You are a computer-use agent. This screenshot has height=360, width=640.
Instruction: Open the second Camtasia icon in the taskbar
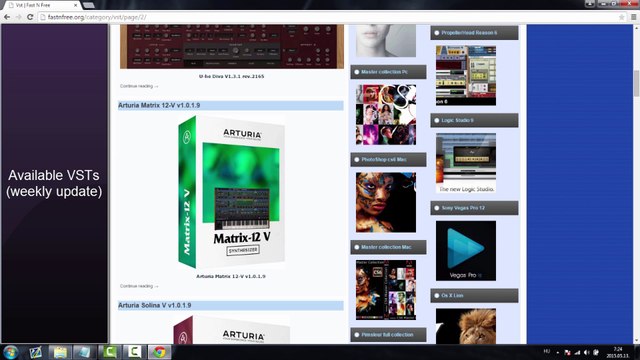pos(134,352)
